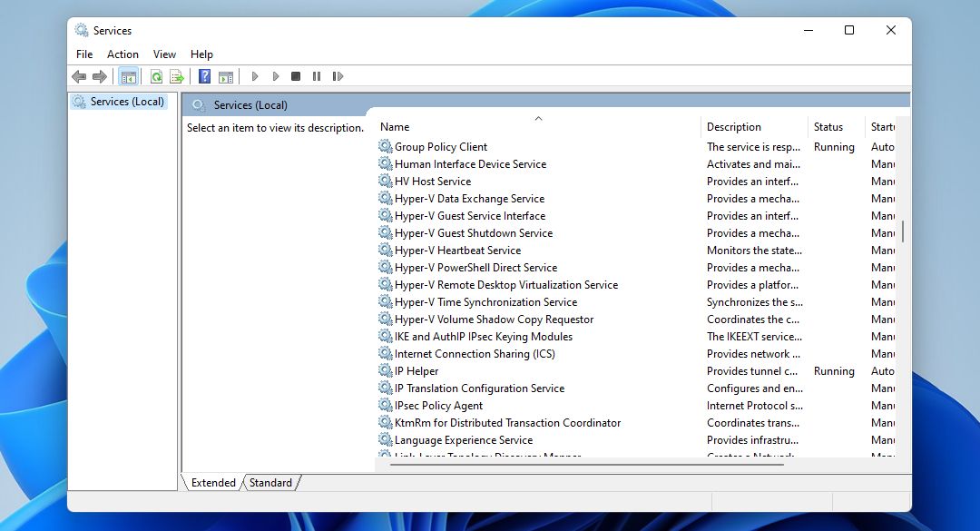Screen dimensions: 980x531
Task: Click the Back arrow toolbar icon
Action: click(79, 76)
